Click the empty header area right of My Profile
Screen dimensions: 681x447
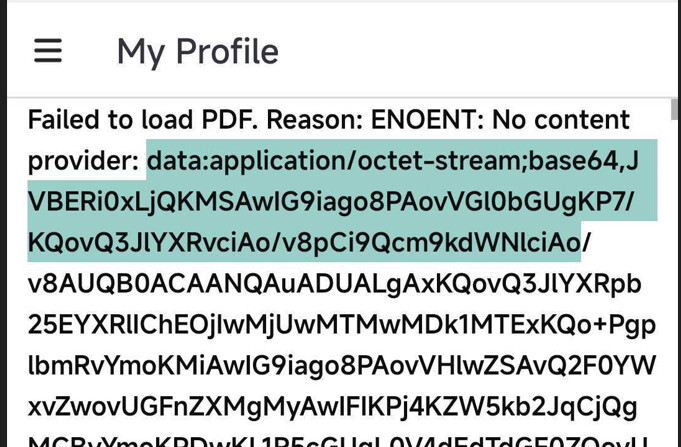tap(478, 51)
